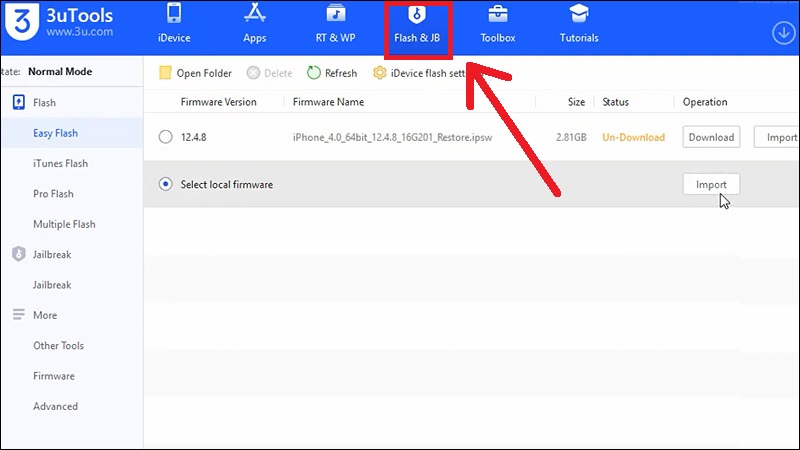Collapse the Jailbreak sidebar group

pyautogui.click(x=51, y=254)
